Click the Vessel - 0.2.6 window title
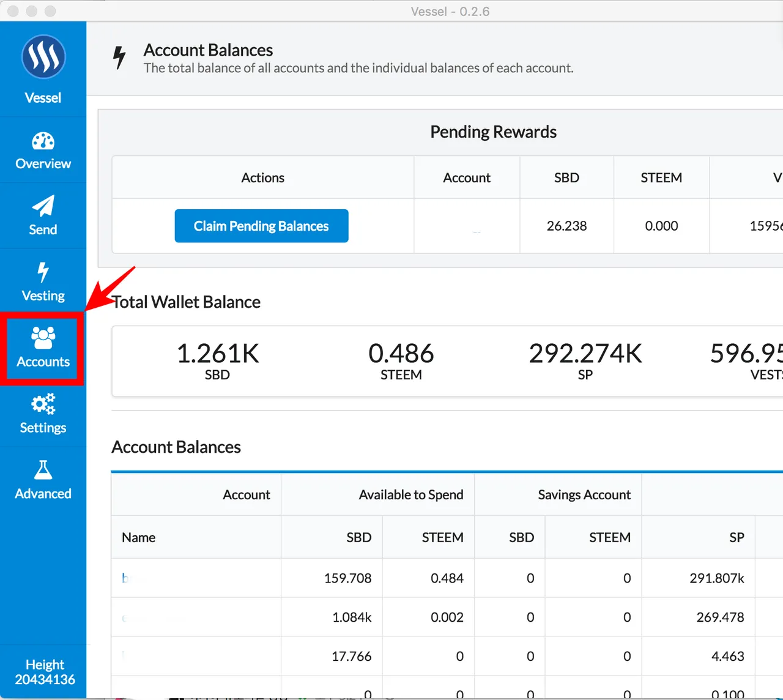Image resolution: width=783 pixels, height=700 pixels. pyautogui.click(x=450, y=11)
